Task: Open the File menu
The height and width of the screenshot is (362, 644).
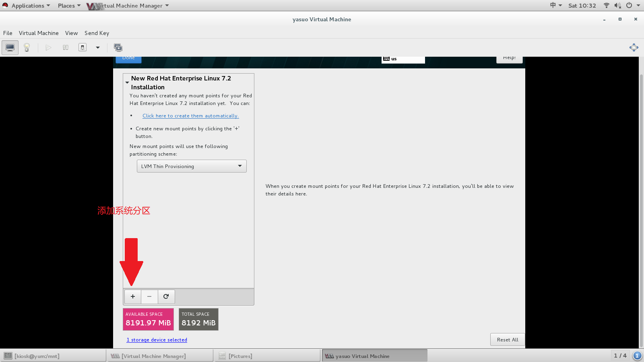Action: click(8, 33)
